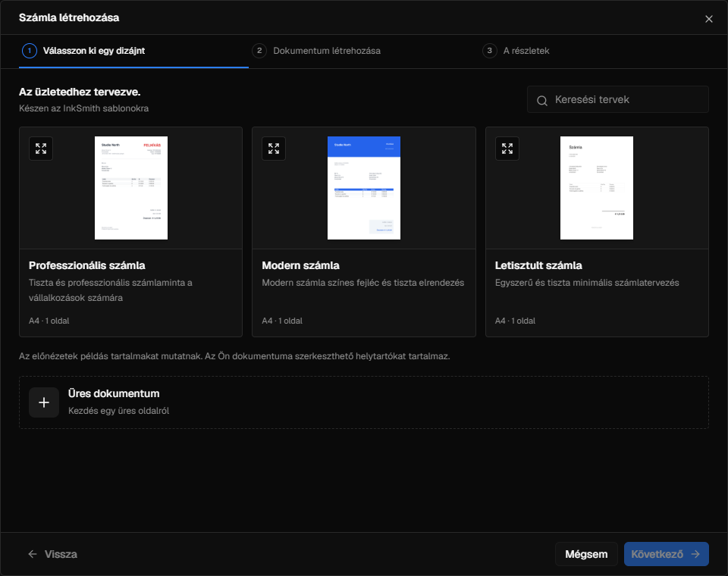Close the Számla létrehozása dialog
This screenshot has width=728, height=576.
(x=708, y=19)
